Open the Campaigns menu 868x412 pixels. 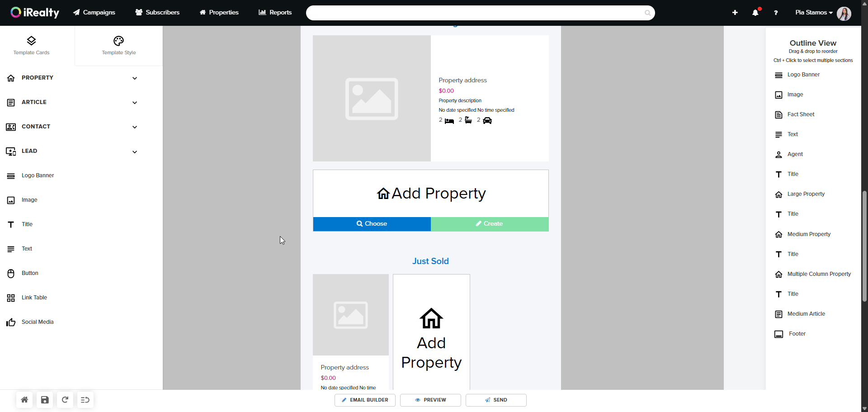(x=94, y=13)
